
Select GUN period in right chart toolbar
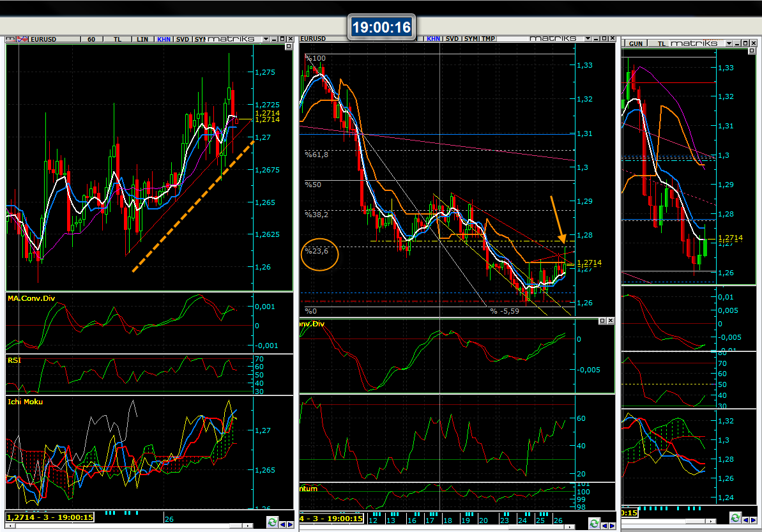pos(636,43)
